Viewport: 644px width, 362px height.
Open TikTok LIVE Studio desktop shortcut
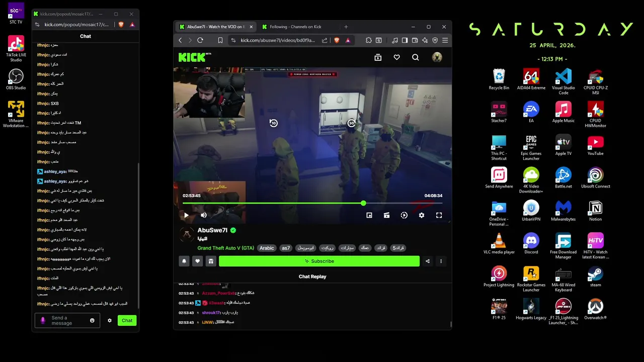coord(16,49)
